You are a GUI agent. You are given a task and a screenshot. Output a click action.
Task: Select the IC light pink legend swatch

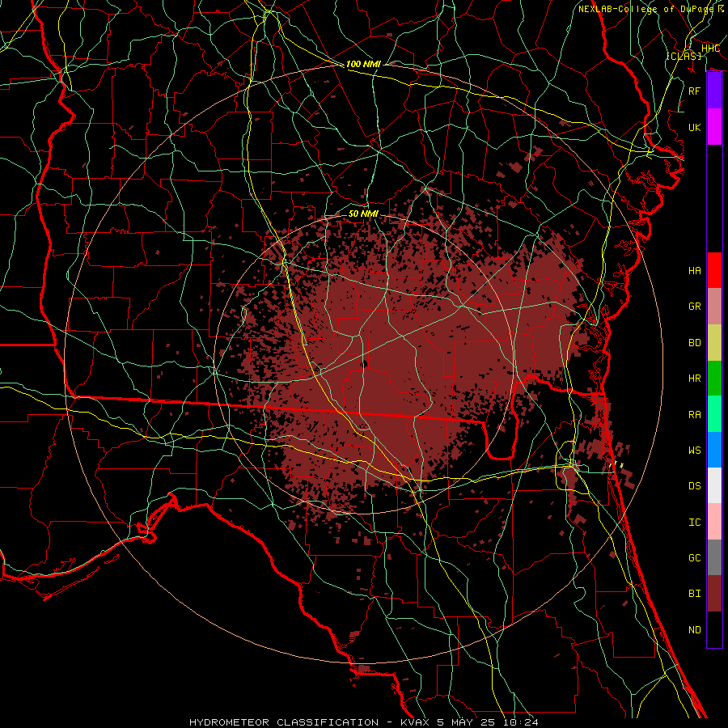(x=714, y=522)
